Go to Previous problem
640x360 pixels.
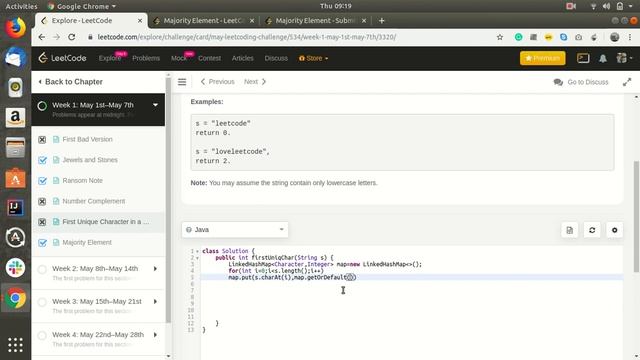[x=218, y=82]
